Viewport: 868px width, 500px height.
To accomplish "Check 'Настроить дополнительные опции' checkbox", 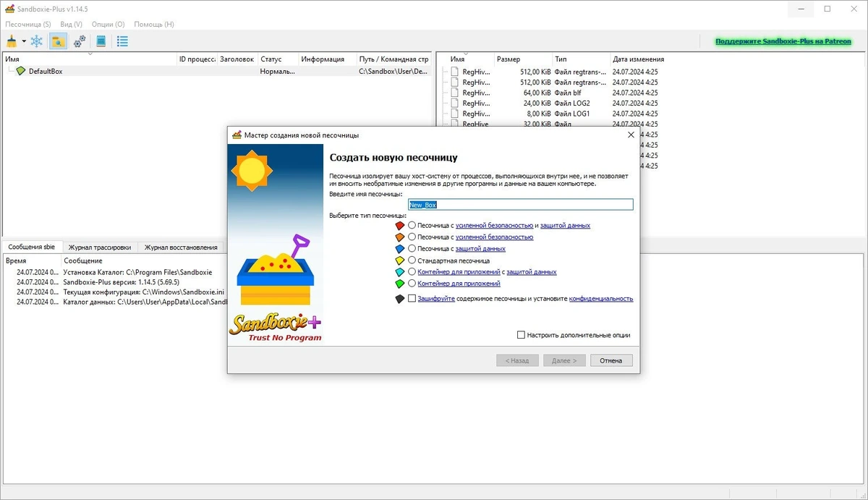I will [521, 335].
